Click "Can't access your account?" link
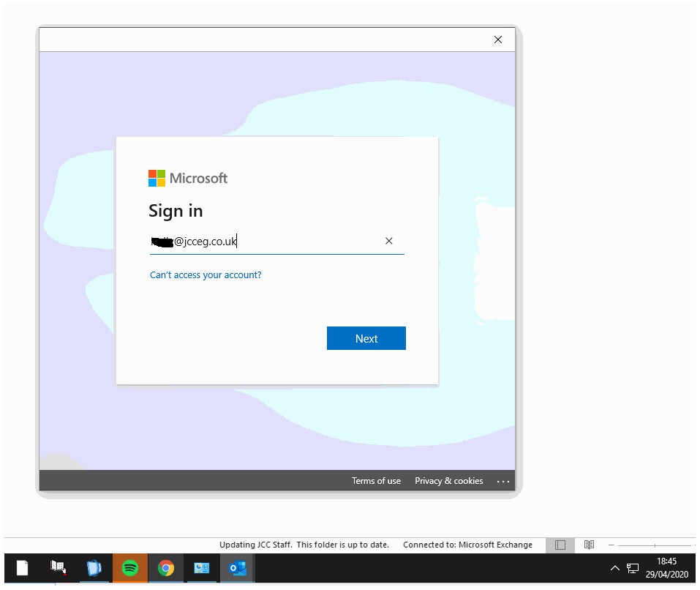The width and height of the screenshot is (700, 590). (x=206, y=275)
